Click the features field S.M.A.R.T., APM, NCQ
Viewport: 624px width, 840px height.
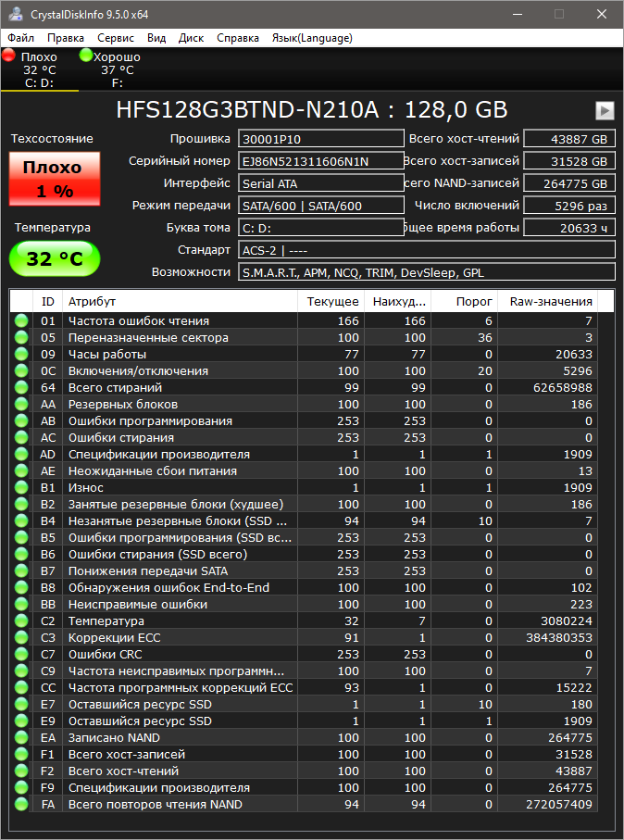(x=427, y=272)
